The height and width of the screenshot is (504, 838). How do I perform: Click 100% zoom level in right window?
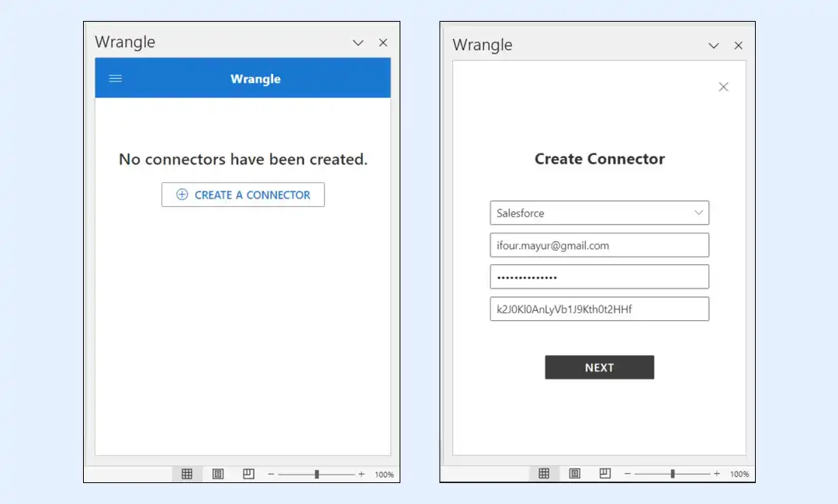click(x=739, y=474)
